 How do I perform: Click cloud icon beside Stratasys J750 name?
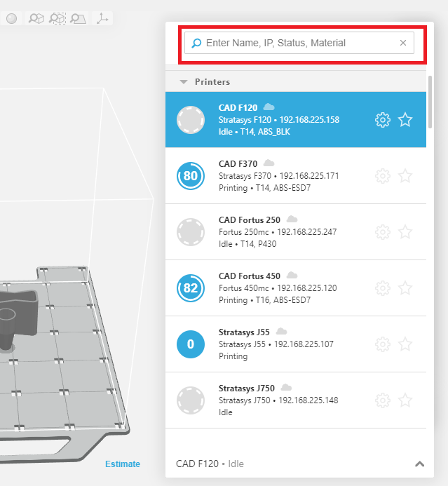[286, 387]
